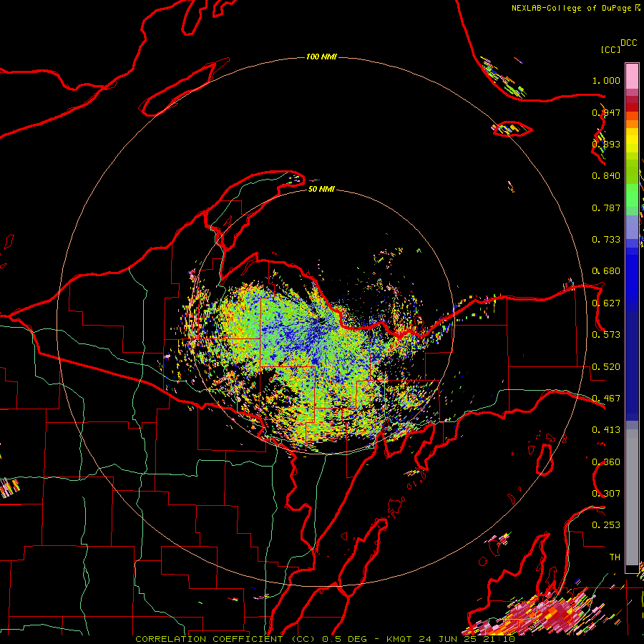Click the 0.413 color scale value
This screenshot has width=644, height=644.
606,430
